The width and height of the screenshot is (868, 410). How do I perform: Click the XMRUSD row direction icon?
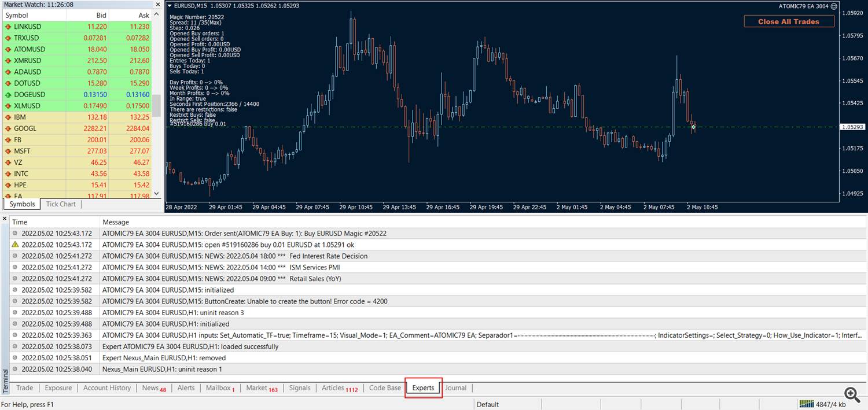point(8,60)
